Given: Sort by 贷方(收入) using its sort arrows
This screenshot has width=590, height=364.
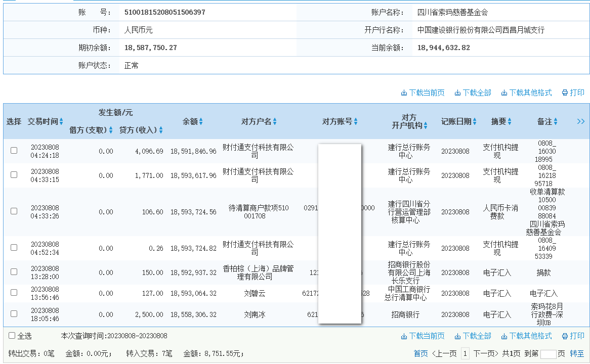Looking at the screenshot, I should (x=161, y=130).
